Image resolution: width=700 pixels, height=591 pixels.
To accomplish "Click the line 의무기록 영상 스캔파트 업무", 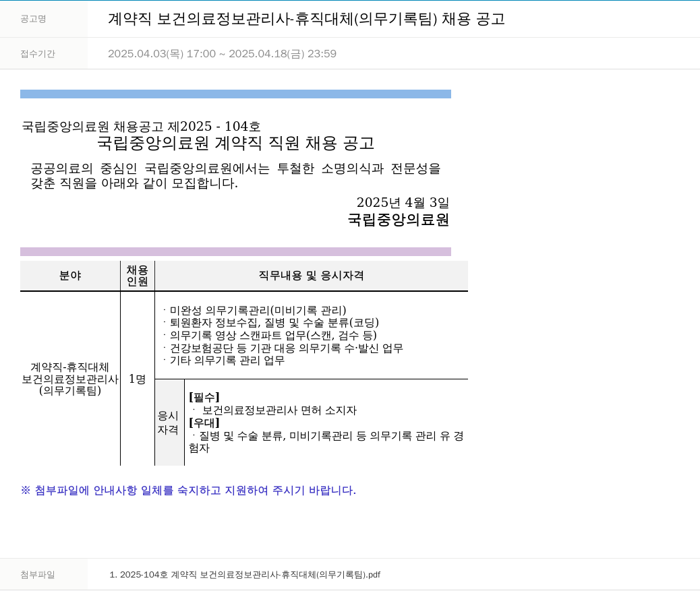I will [270, 335].
